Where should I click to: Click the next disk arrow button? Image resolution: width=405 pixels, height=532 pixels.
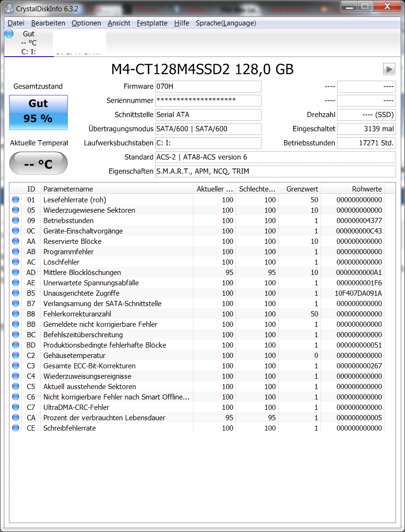[x=389, y=69]
